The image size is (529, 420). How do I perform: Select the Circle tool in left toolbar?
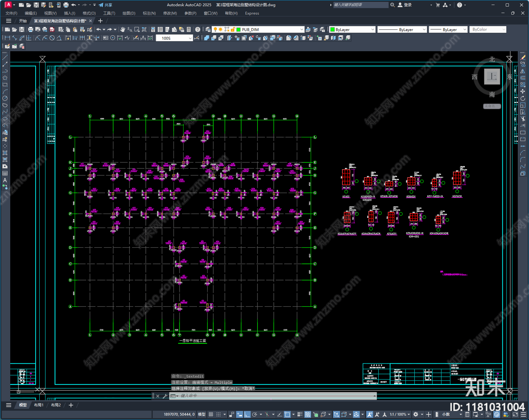coord(5,98)
